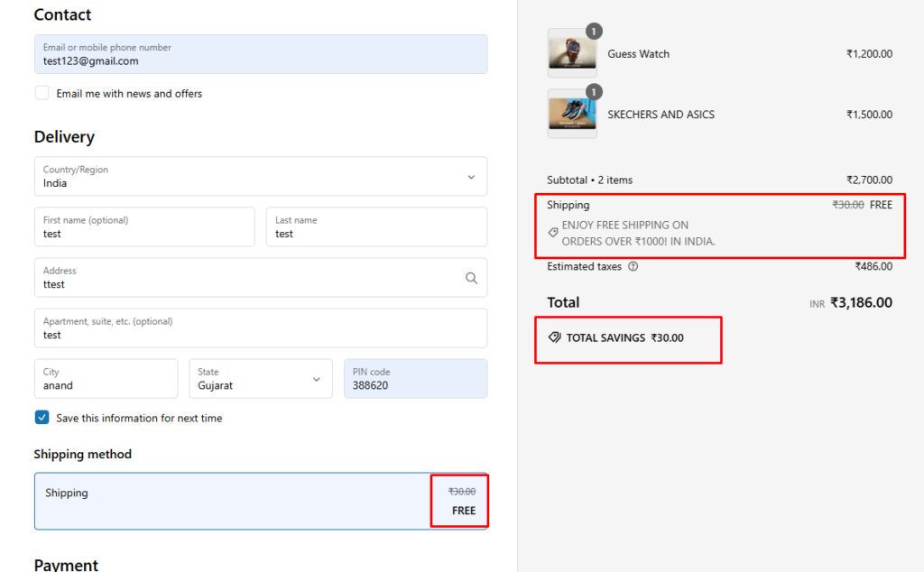Click the free shipping discount tag icon
Screen dimensions: 924x572
pyautogui.click(x=553, y=233)
